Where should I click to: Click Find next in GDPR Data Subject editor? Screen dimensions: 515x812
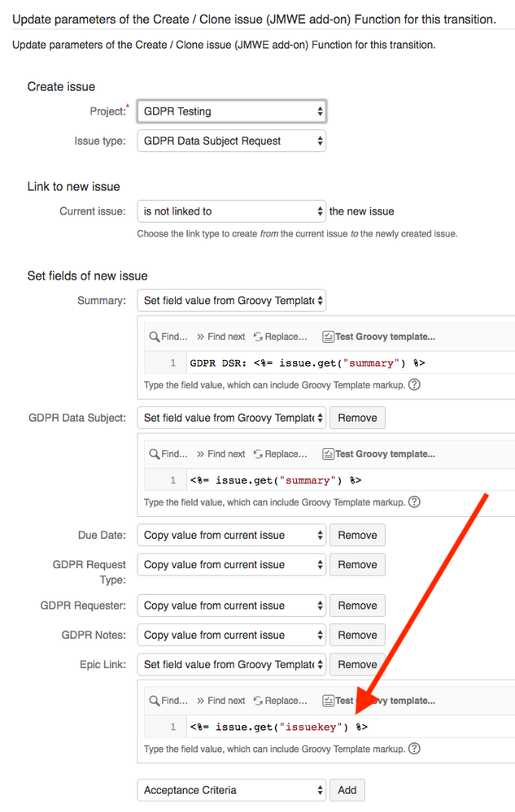coord(221,454)
